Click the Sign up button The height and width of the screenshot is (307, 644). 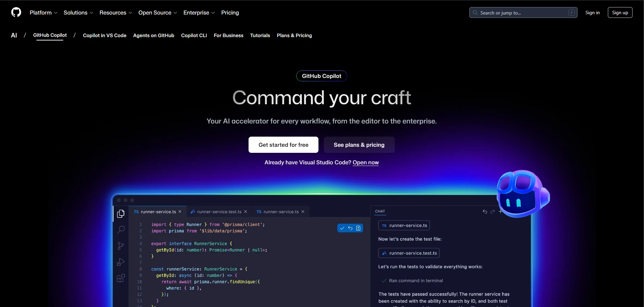tap(620, 12)
